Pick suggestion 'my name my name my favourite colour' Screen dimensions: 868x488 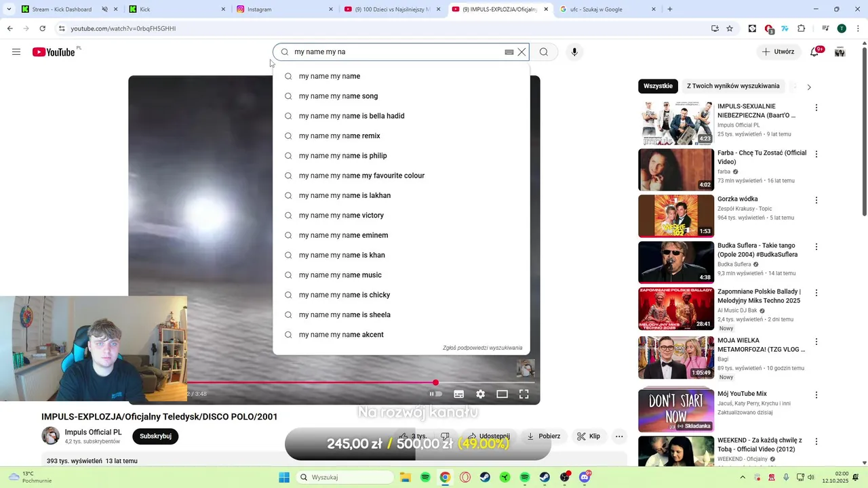401,176
